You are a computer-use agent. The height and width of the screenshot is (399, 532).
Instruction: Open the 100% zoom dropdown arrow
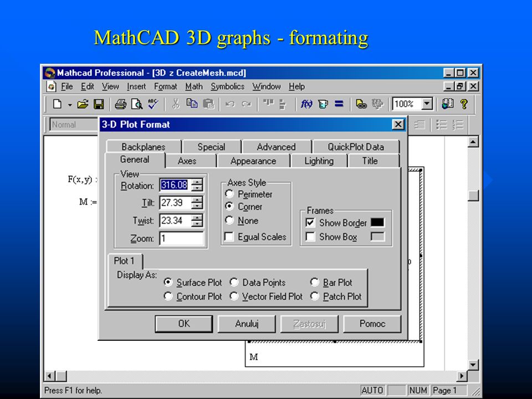[427, 104]
